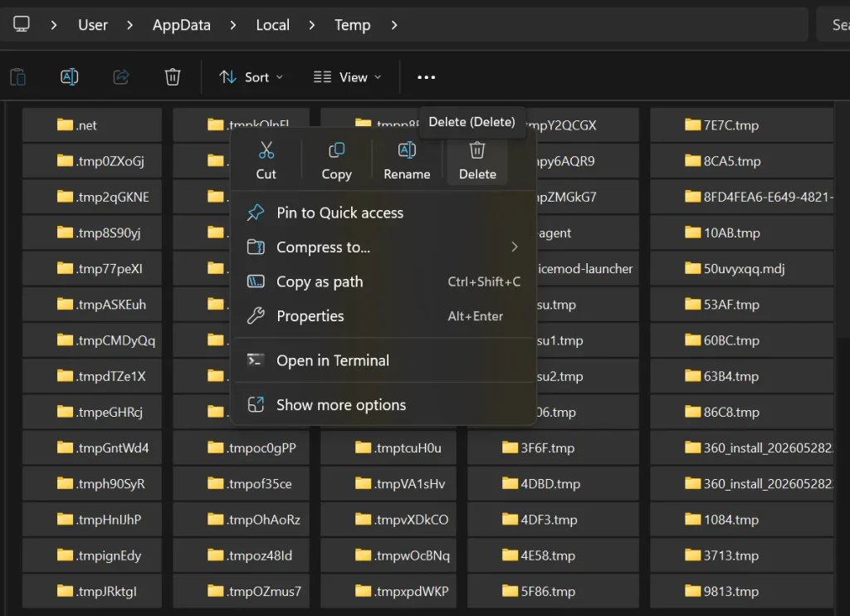Select the .tmp2qGKNE folder
Viewport: 850px width, 616px height.
(x=92, y=197)
